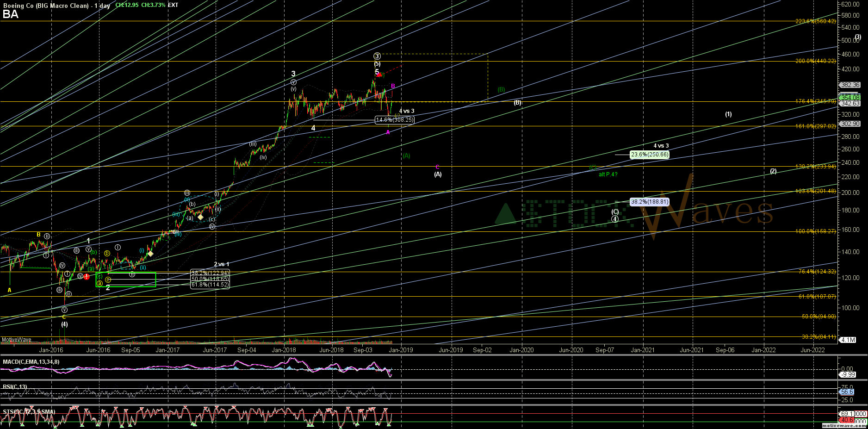868x429 pixels.
Task: Click the green (B) wave label
Action: tap(502, 90)
